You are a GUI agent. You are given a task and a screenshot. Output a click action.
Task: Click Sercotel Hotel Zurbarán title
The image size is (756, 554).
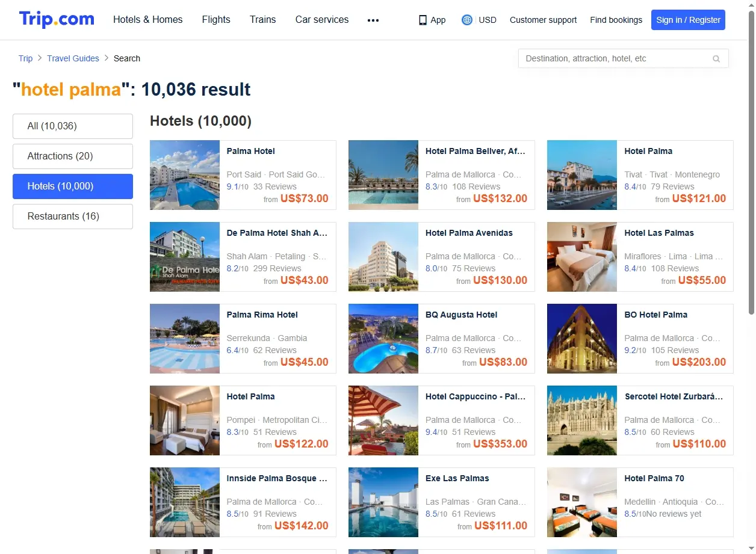[674, 396]
